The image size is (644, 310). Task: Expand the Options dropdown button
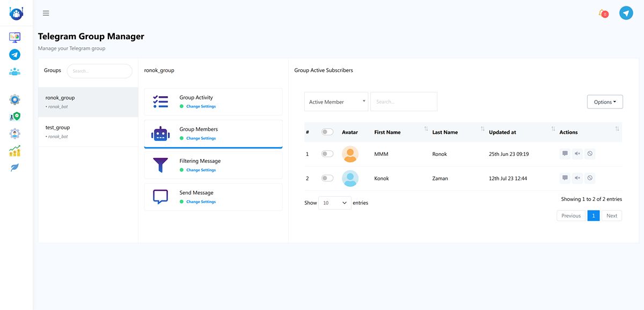click(x=604, y=102)
